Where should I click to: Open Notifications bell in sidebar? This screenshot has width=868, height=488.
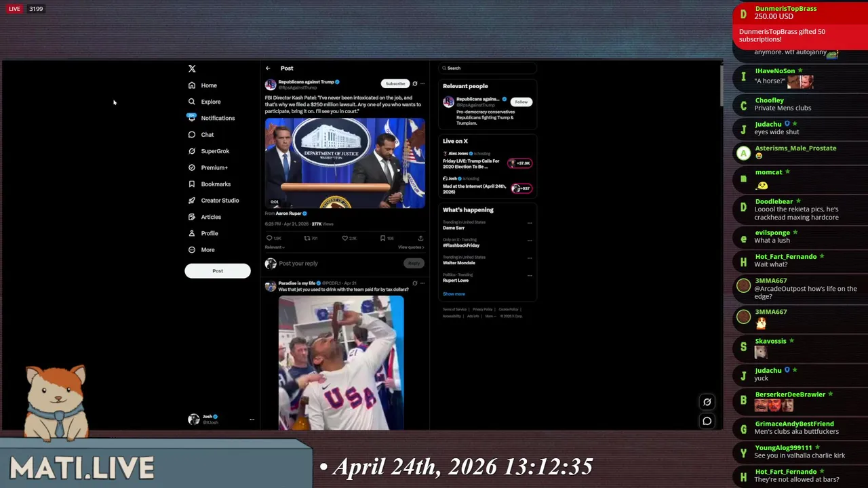[x=212, y=118]
